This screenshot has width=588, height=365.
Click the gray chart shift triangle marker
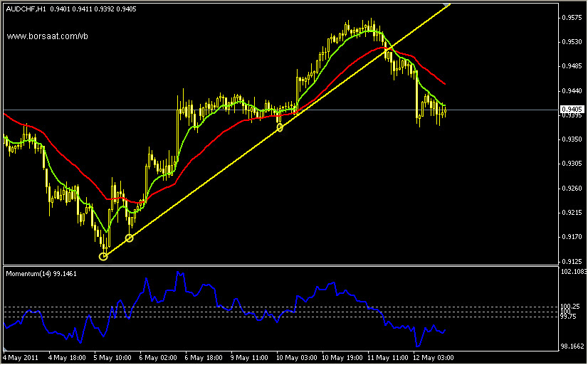point(446,6)
